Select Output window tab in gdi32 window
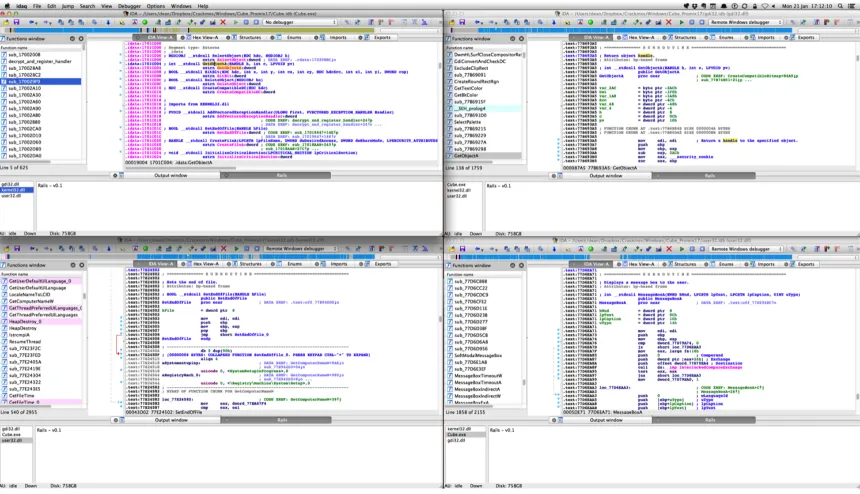Viewport: 860px width, 494px height. 606,175
